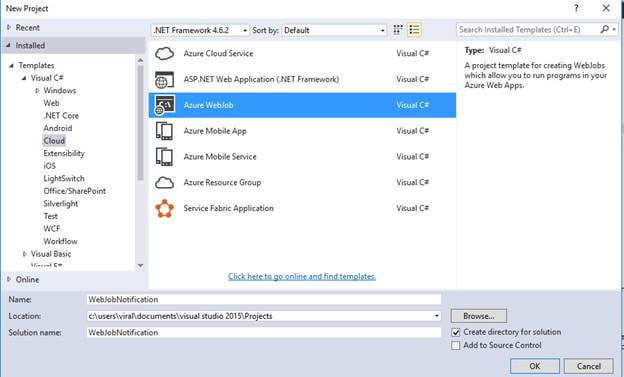
Task: Enable Add to Source Control checkbox
Action: click(x=456, y=346)
